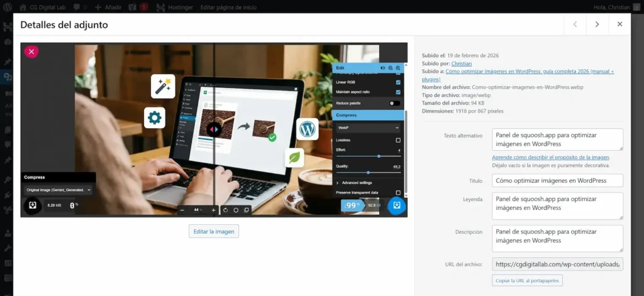Open the Original Image compress dropdown

tap(58, 189)
